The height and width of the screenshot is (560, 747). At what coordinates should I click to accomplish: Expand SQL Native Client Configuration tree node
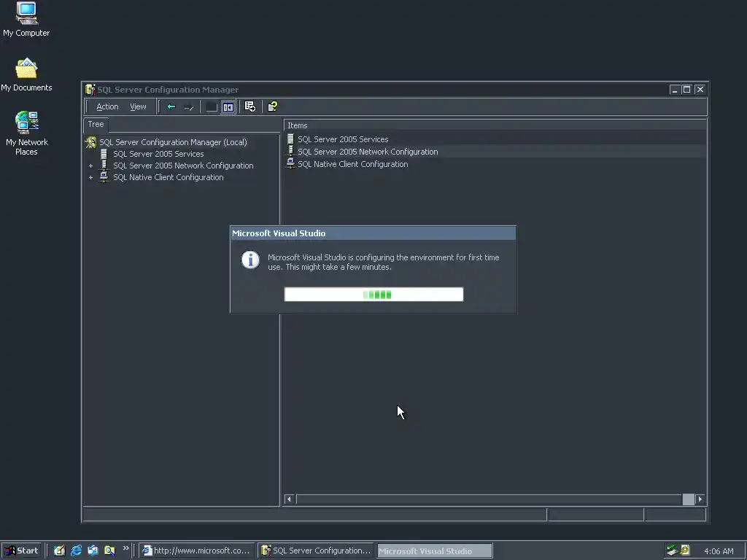(90, 178)
